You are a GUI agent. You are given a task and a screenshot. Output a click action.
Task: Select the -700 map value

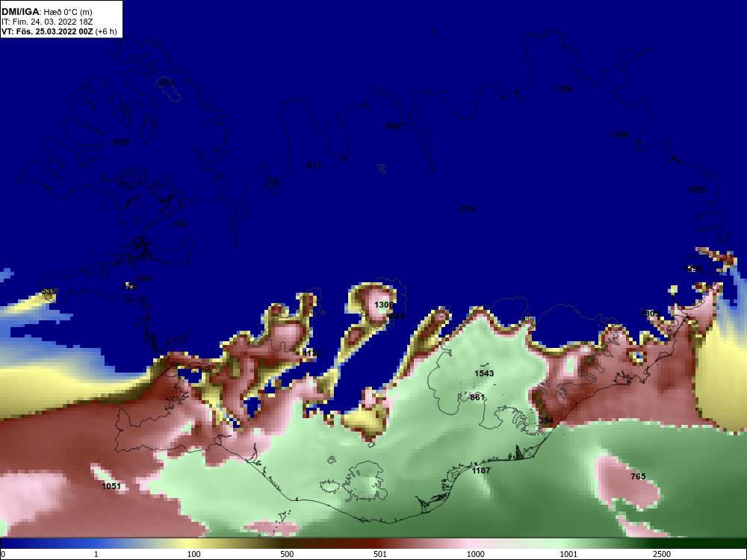[142, 279]
